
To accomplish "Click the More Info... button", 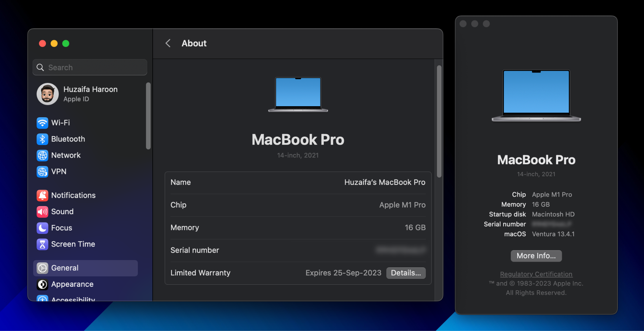I will [536, 256].
